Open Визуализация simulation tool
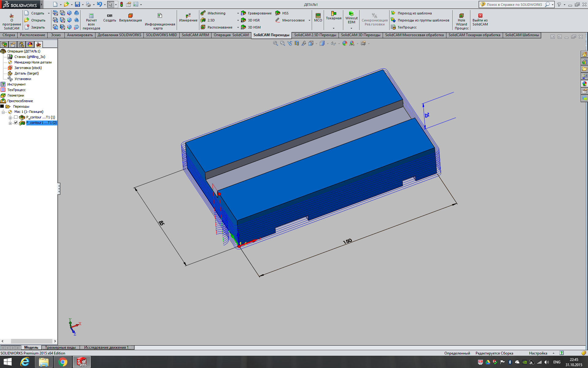The width and height of the screenshot is (588, 368). 130,18
